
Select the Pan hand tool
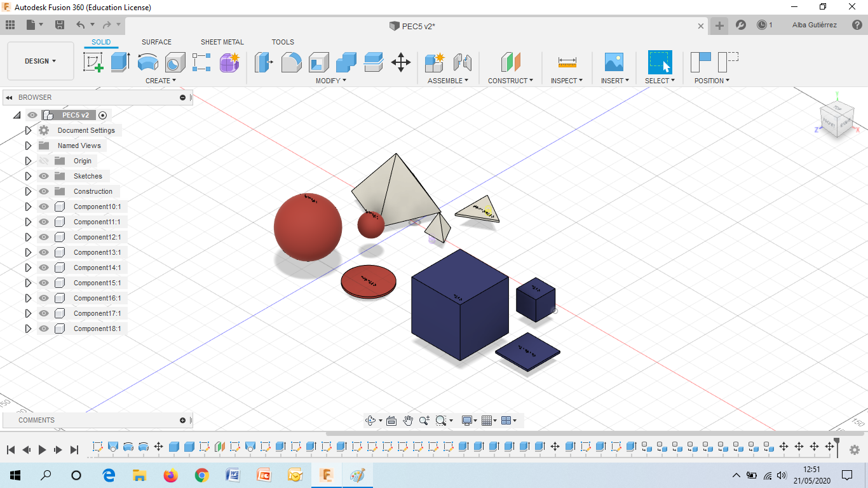point(408,420)
